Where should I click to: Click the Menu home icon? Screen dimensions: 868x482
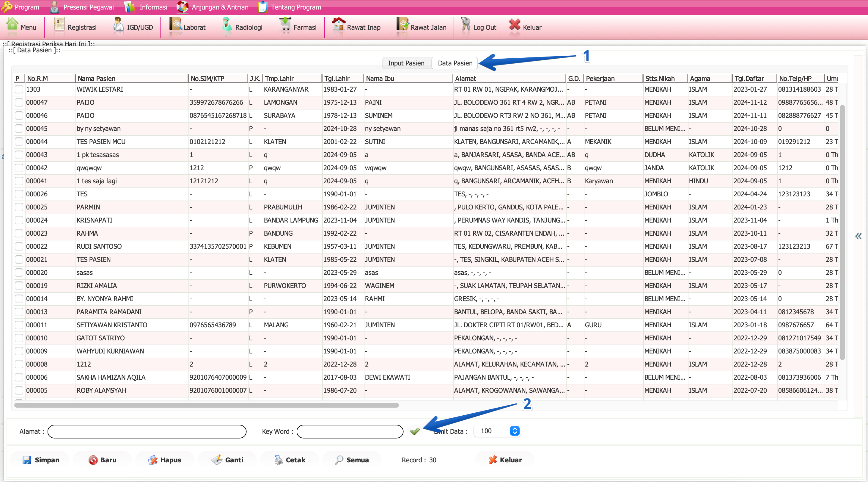(x=12, y=25)
